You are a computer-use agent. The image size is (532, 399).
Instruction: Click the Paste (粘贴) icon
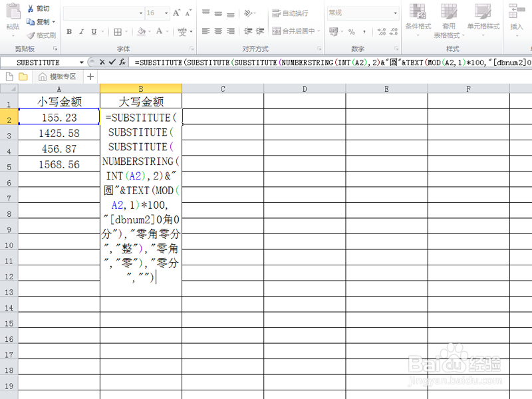click(x=13, y=12)
